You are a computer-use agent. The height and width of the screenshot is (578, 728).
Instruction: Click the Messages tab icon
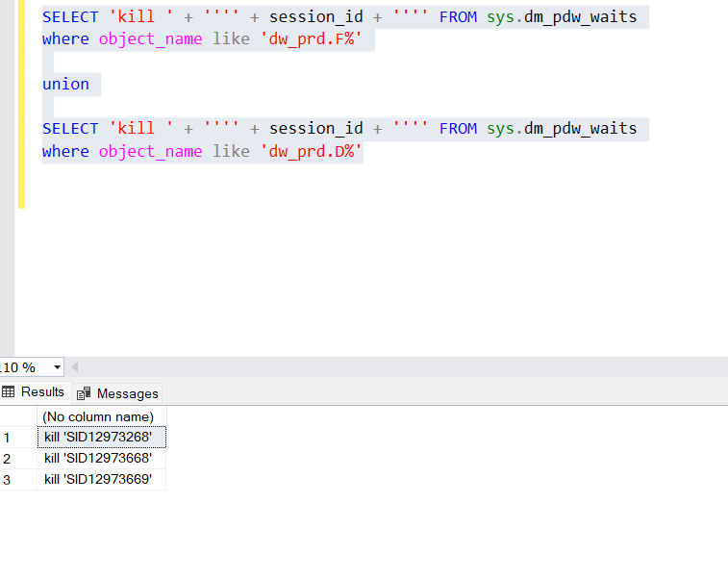[84, 393]
